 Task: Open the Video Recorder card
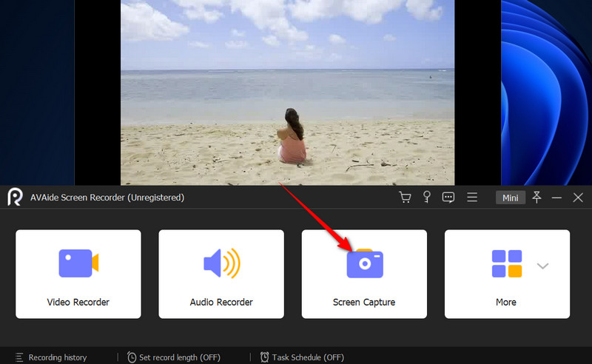coord(78,274)
